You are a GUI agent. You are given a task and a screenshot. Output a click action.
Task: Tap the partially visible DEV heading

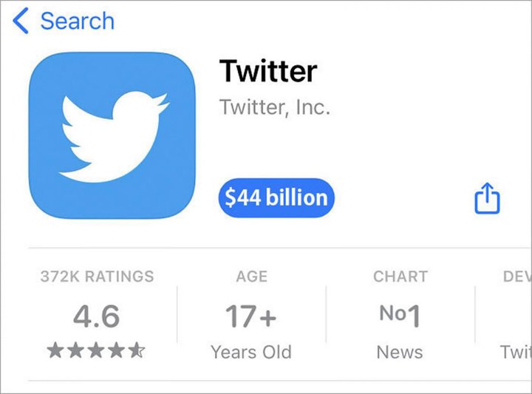click(x=516, y=277)
